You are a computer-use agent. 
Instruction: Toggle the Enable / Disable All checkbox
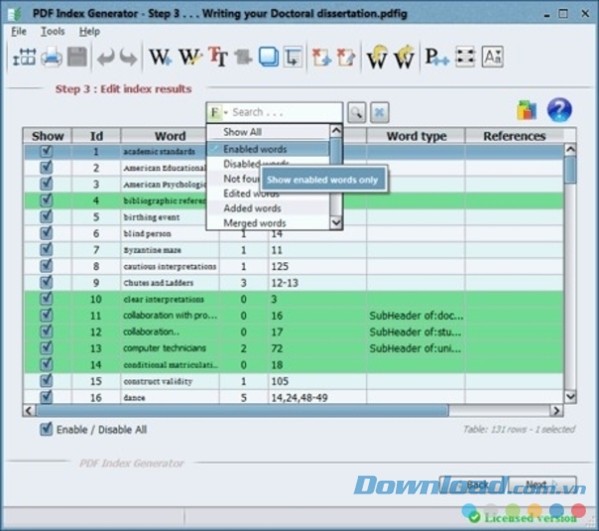(x=46, y=429)
